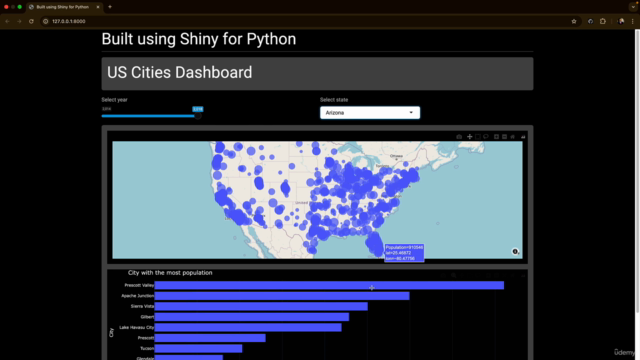
Task: Select the zoom magnifier in bar chart modebar
Action: tap(453, 276)
